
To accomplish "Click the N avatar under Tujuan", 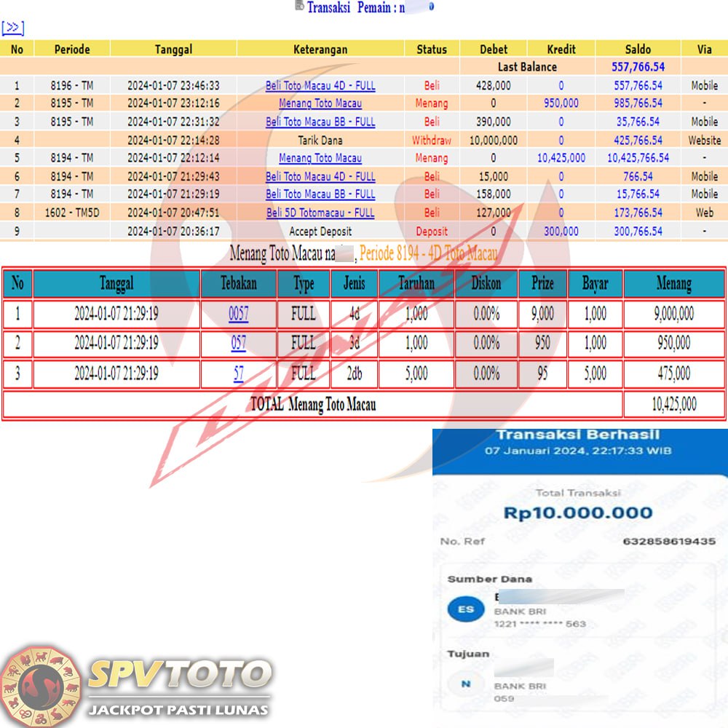I will 465,684.
